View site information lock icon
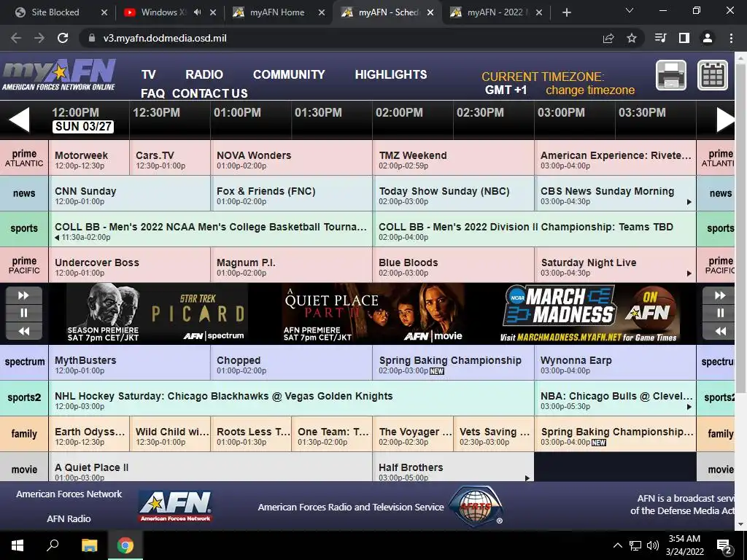 [x=92, y=38]
